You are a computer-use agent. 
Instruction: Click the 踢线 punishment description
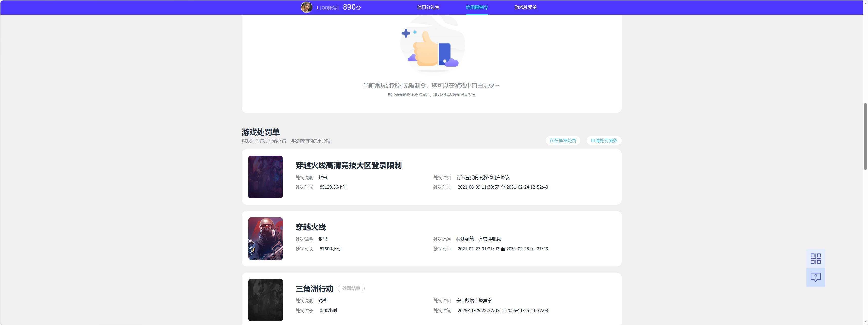[323, 301]
